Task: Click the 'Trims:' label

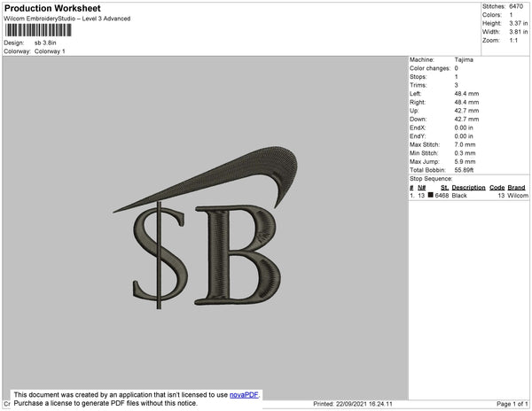Action: click(419, 85)
